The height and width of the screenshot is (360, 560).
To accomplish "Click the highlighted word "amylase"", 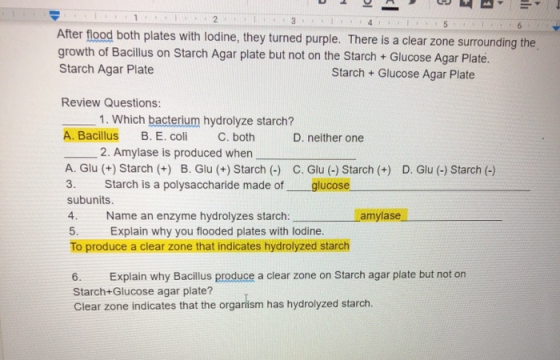I will [x=381, y=215].
